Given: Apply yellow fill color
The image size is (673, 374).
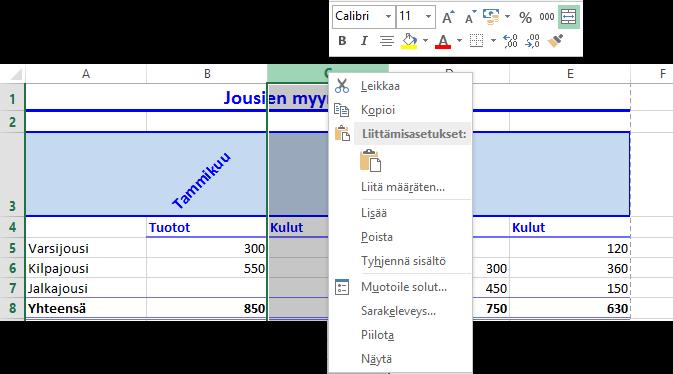Looking at the screenshot, I should pyautogui.click(x=409, y=41).
